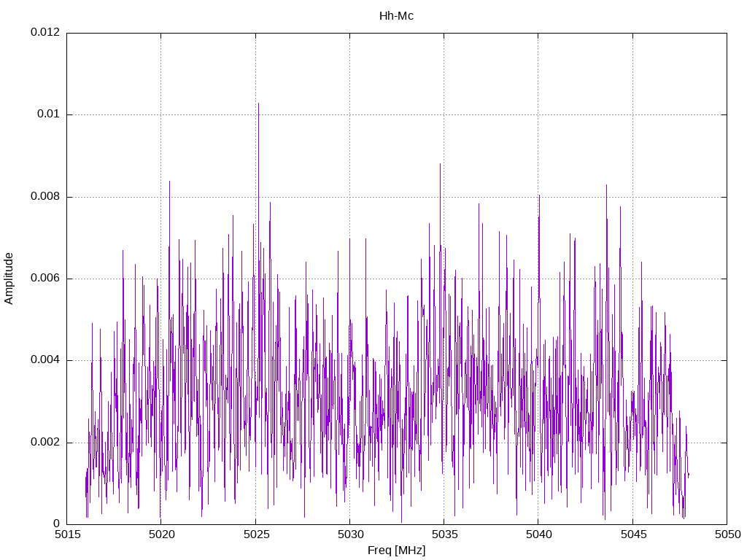747x560 pixels.
Task: Click x-axis tick label 5045
Action: tap(633, 534)
